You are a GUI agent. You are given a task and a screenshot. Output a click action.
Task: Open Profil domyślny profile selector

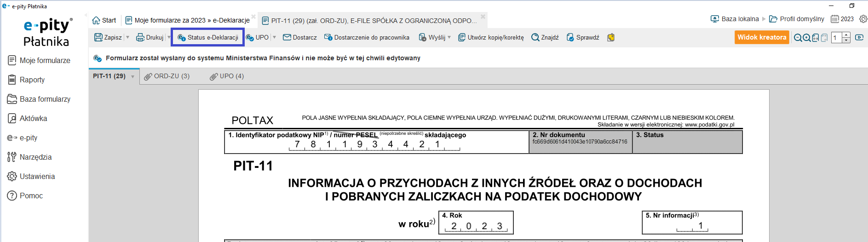[797, 19]
